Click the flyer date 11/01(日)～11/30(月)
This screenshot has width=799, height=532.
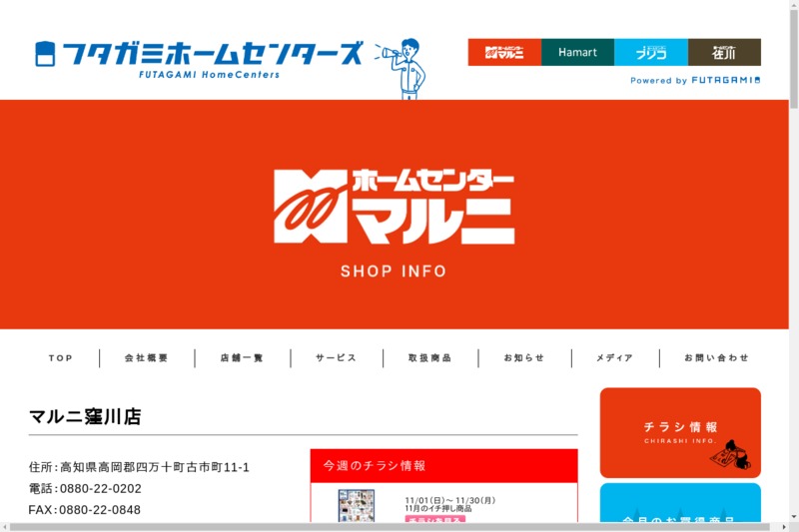click(x=450, y=500)
